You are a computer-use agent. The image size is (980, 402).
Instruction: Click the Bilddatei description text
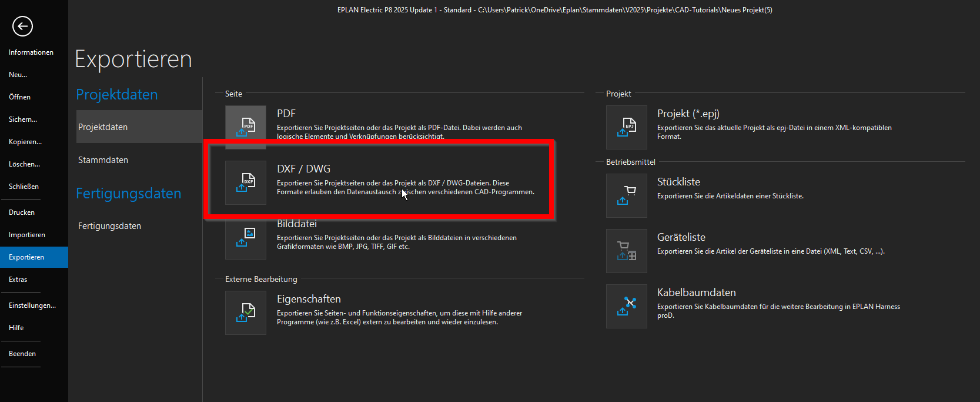pos(397,242)
